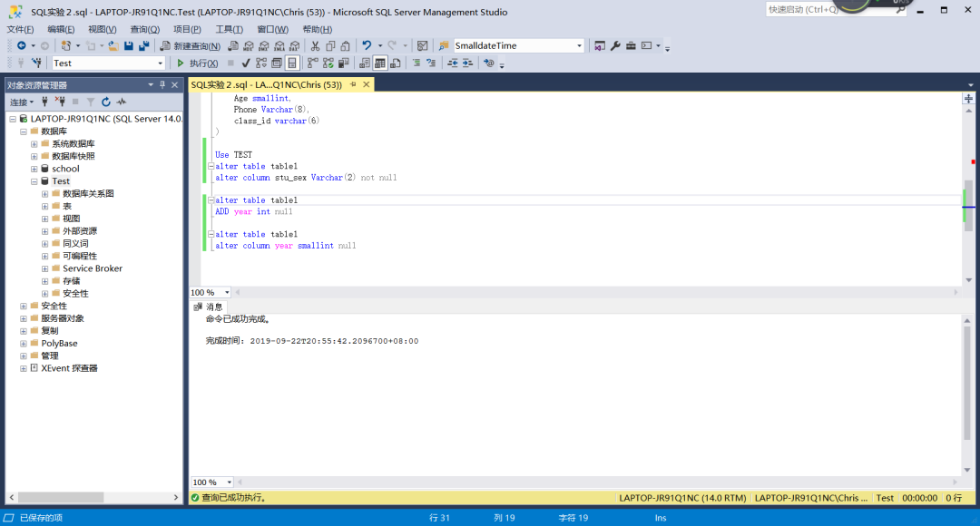Click the Parse query checkmark icon
This screenshot has height=526, width=980.
pos(246,63)
